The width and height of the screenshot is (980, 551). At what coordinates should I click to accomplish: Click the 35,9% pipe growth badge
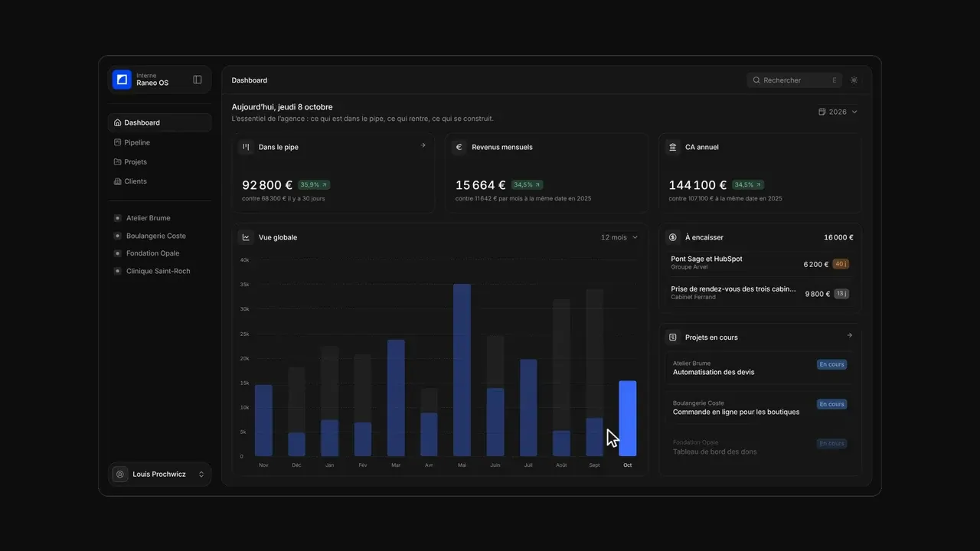(314, 185)
